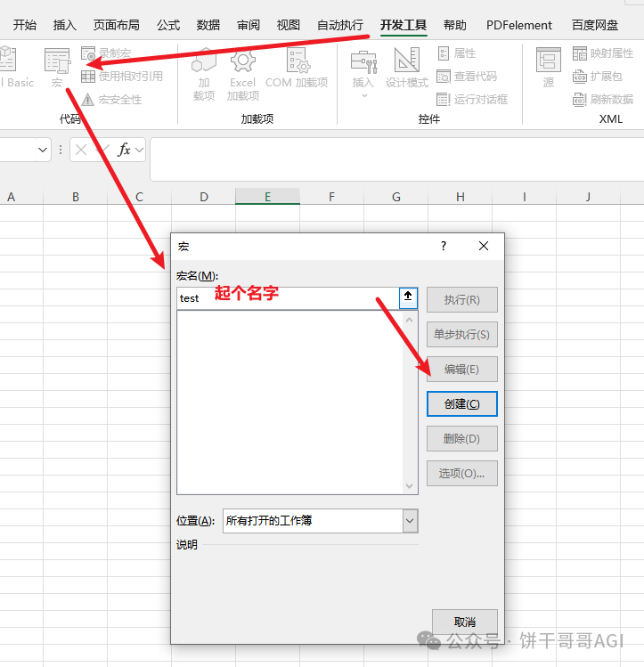The height and width of the screenshot is (667, 644).
Task: Click the formula bar cancel X icon
Action: (x=81, y=150)
